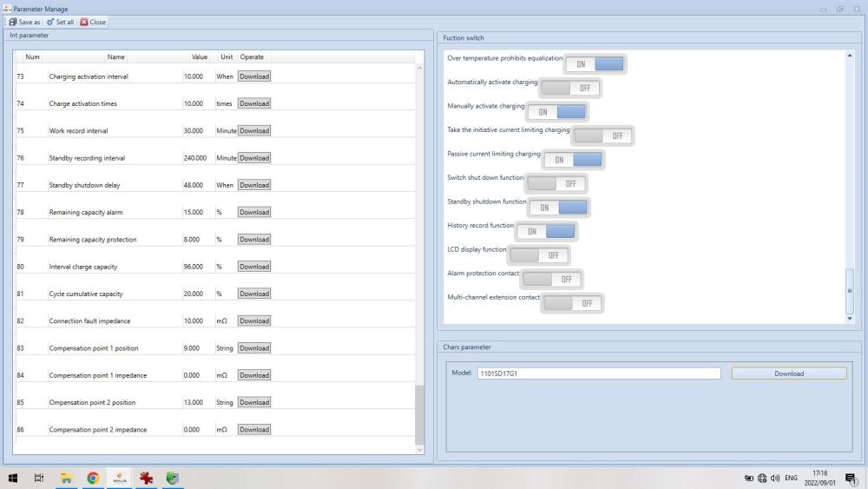
Task: Download Compensation point 1 position parameter
Action: (254, 347)
